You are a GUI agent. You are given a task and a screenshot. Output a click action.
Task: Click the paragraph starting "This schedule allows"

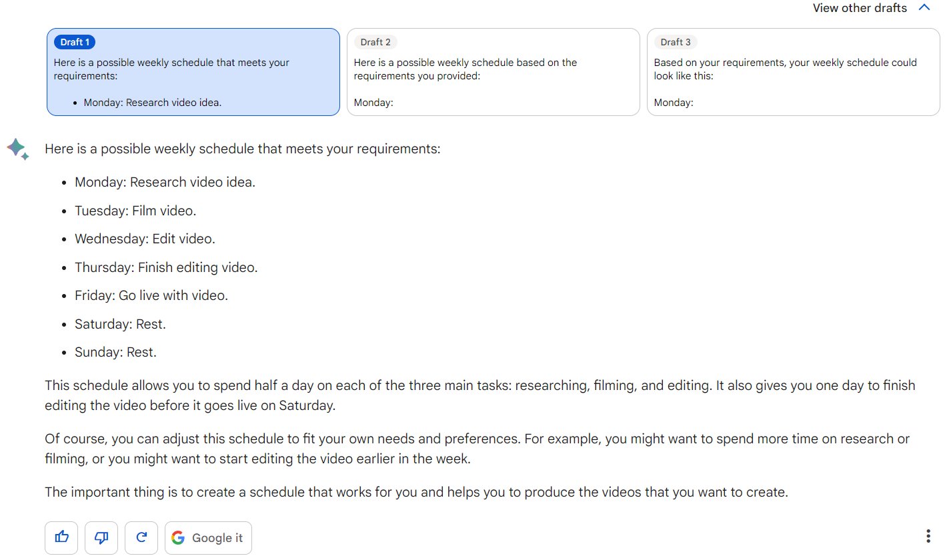(x=480, y=395)
